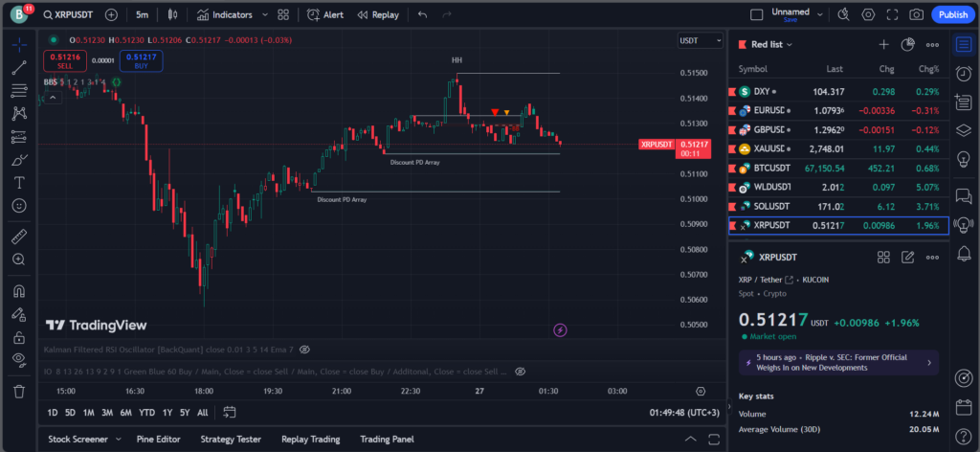Toggle the IO indicator visibility eye
Screen dimensions: 980x452
520,372
